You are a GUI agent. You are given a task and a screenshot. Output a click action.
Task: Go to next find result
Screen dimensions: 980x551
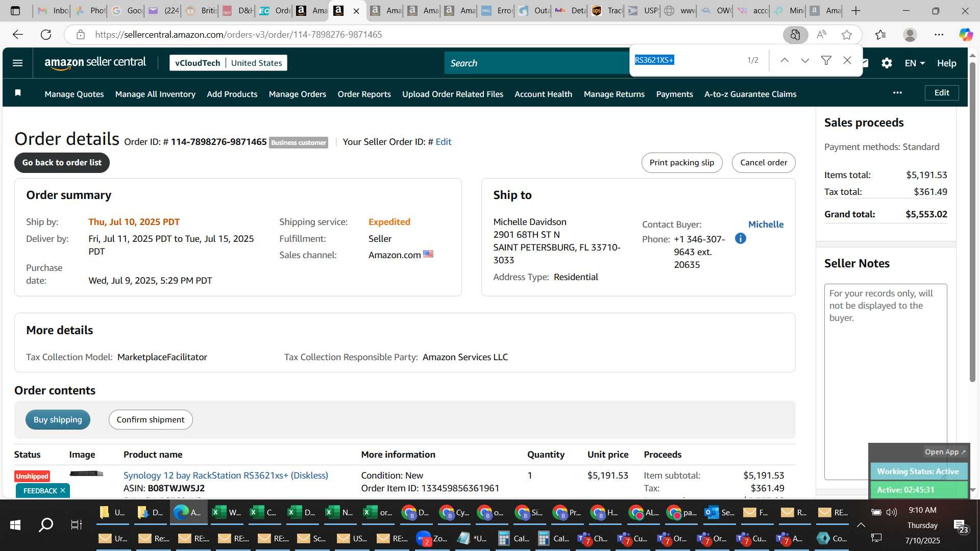click(x=805, y=60)
